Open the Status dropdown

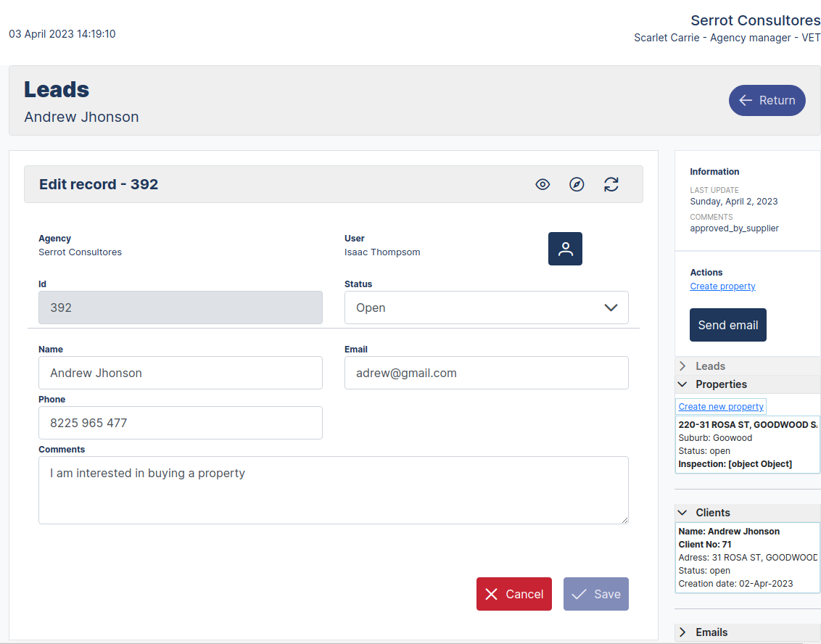(486, 307)
